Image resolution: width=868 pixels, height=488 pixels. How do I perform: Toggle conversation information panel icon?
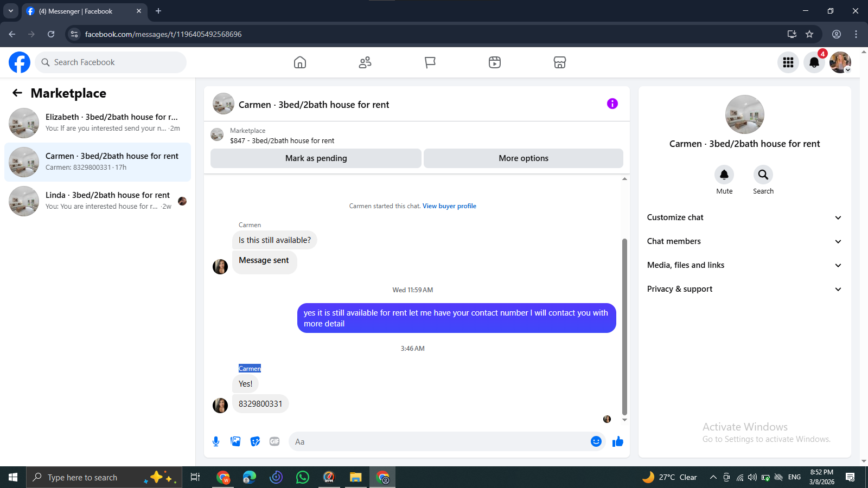point(612,104)
